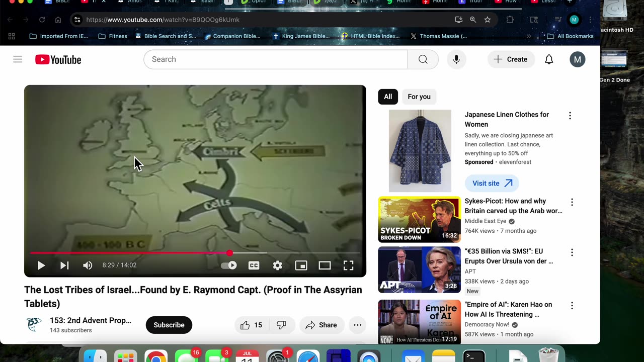Screen dimensions: 644x362
Task: Skip to the next video
Action: [x=64, y=265]
